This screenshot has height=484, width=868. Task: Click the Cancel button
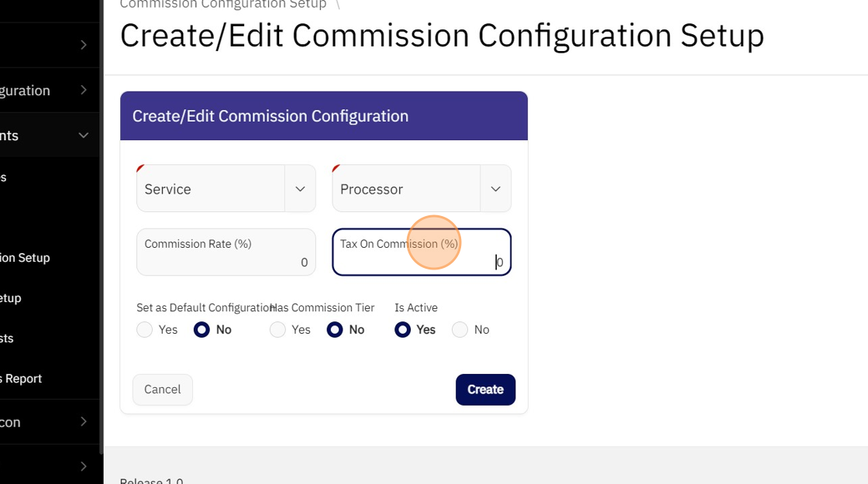pyautogui.click(x=163, y=390)
